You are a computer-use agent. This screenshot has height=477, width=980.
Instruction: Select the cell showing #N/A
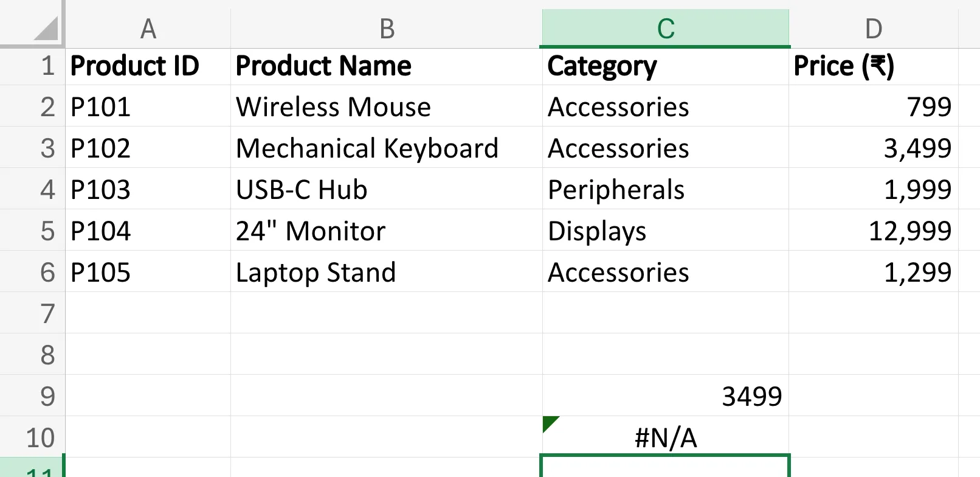coord(665,436)
